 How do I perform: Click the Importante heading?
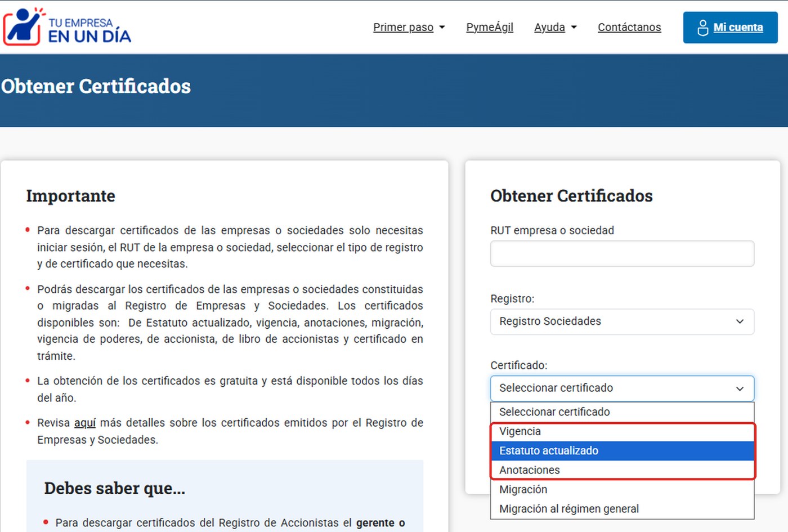pos(70,196)
